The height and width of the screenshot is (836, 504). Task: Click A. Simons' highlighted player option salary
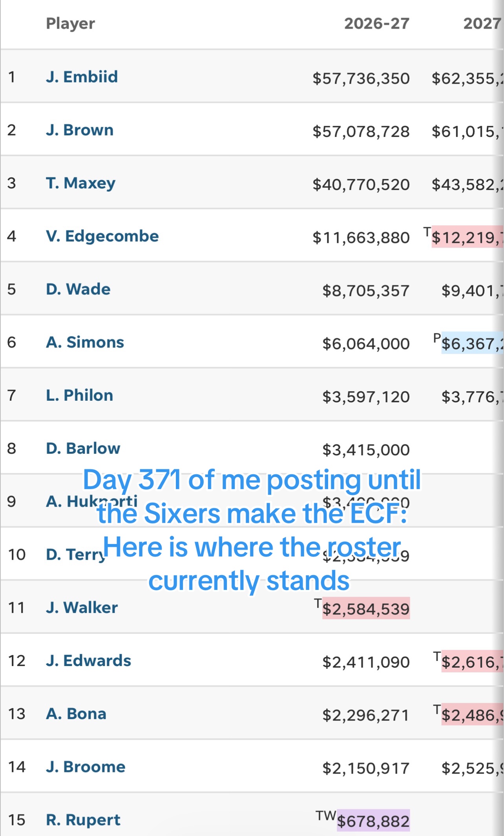click(472, 343)
